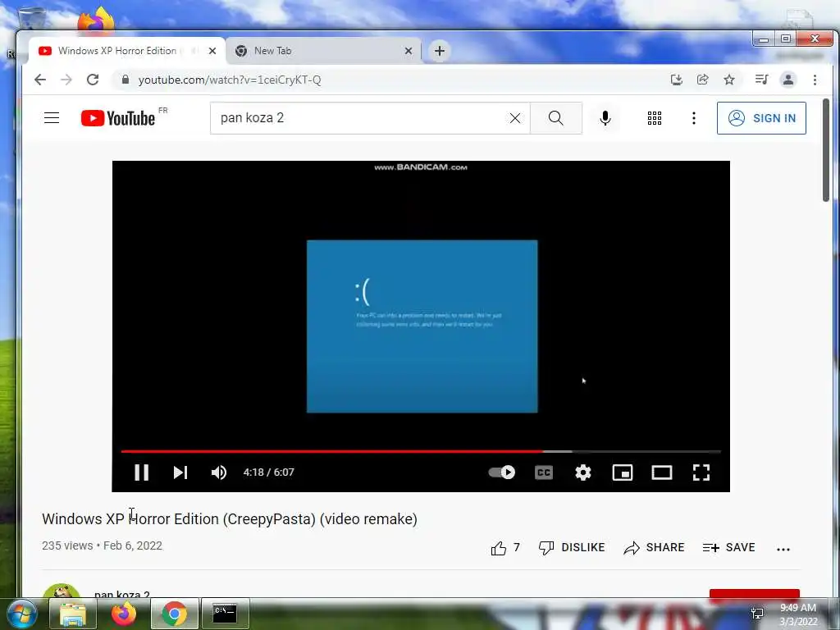Screen dimensions: 840x630
Task: Click the 235 views date text
Action: pos(102,546)
